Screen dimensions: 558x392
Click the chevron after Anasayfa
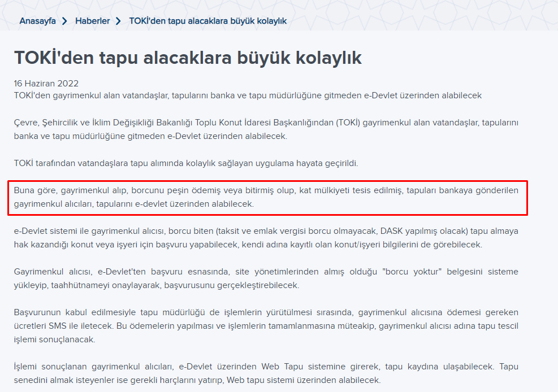(64, 21)
